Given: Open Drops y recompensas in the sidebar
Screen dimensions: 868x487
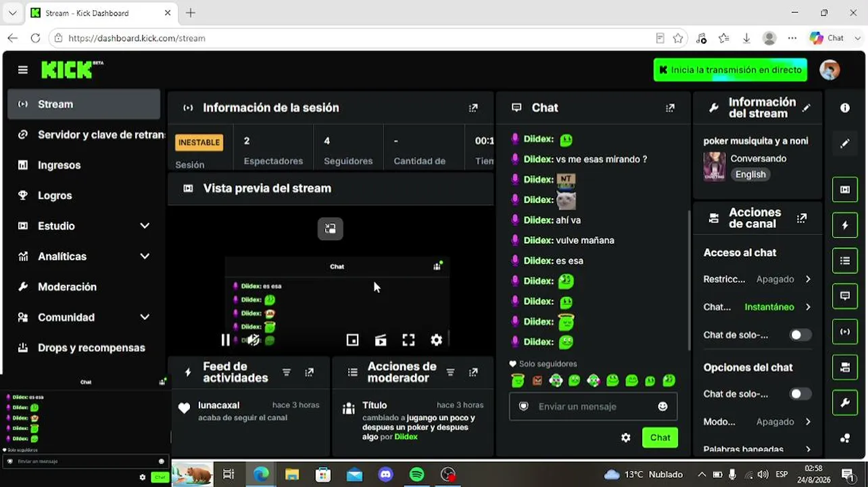Looking at the screenshot, I should (x=84, y=348).
